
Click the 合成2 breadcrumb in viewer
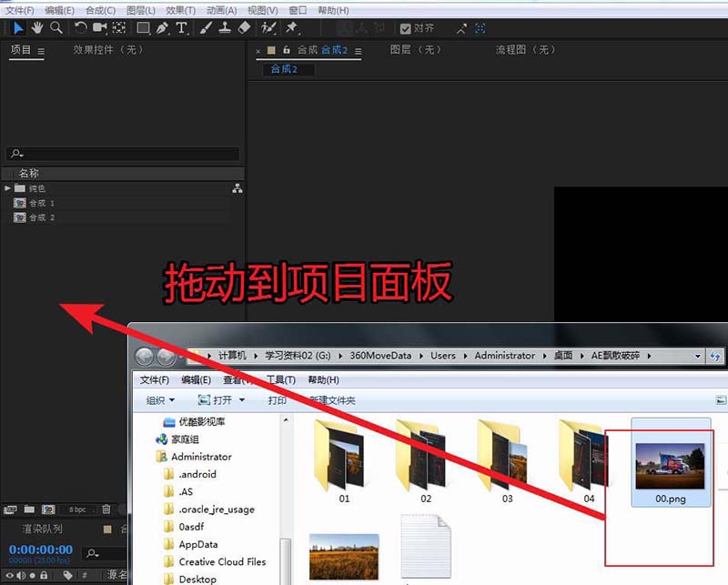click(284, 69)
